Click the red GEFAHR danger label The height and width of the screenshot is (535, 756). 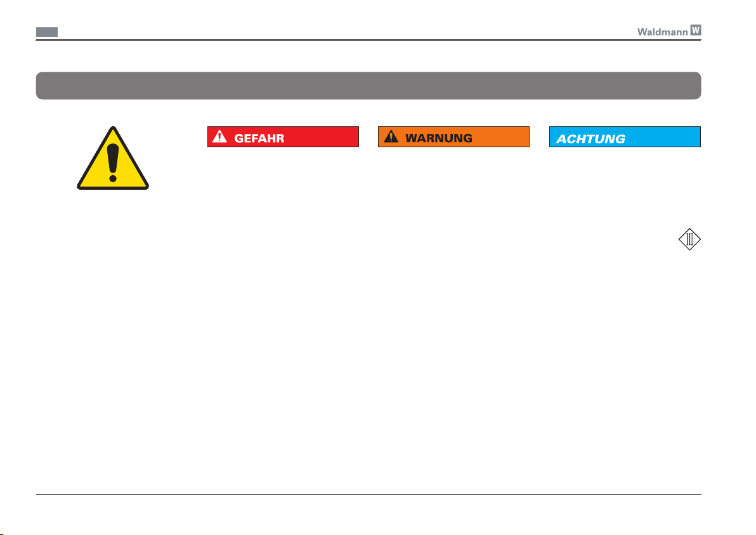point(283,137)
